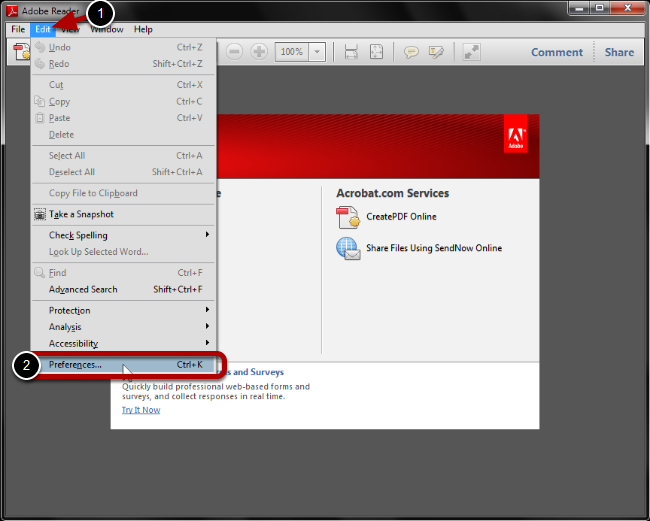Click the SendNow globe envelope icon

point(348,249)
